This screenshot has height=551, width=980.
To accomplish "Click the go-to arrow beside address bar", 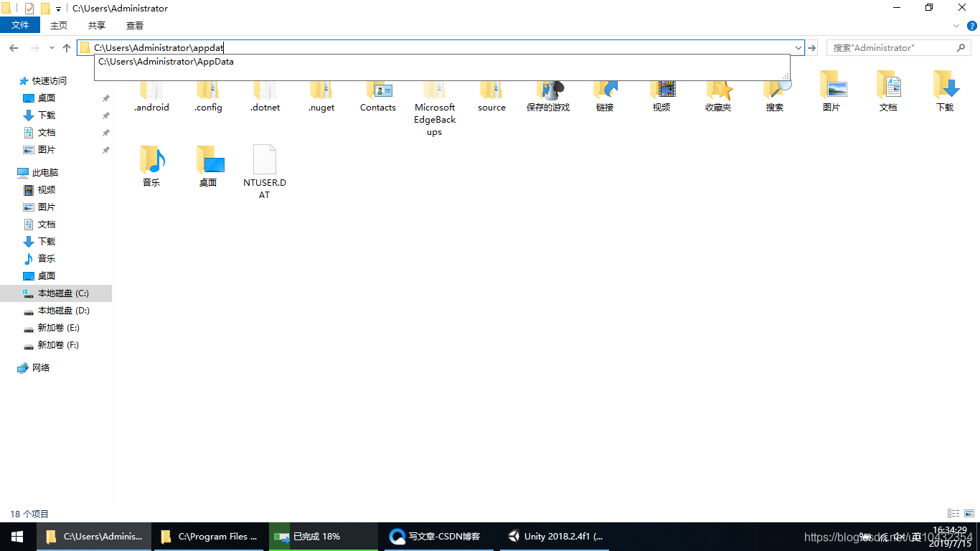I will coord(811,48).
